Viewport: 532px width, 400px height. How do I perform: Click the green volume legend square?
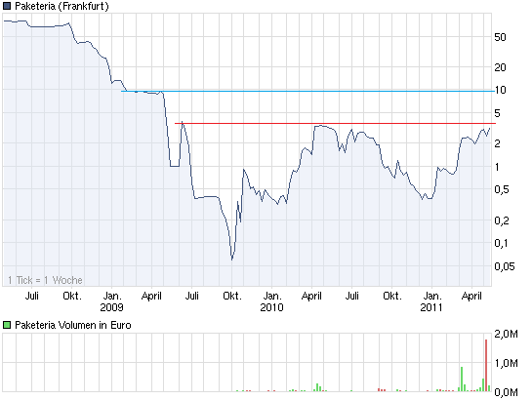click(x=7, y=325)
